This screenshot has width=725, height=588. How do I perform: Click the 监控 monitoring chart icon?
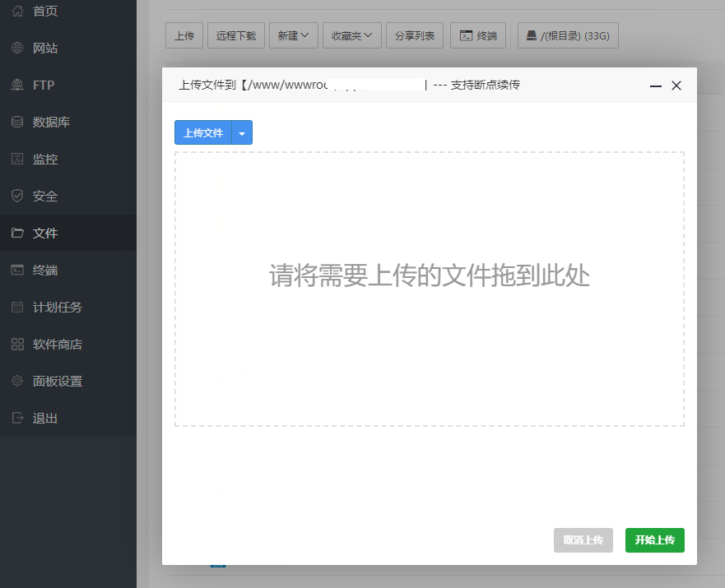point(17,159)
